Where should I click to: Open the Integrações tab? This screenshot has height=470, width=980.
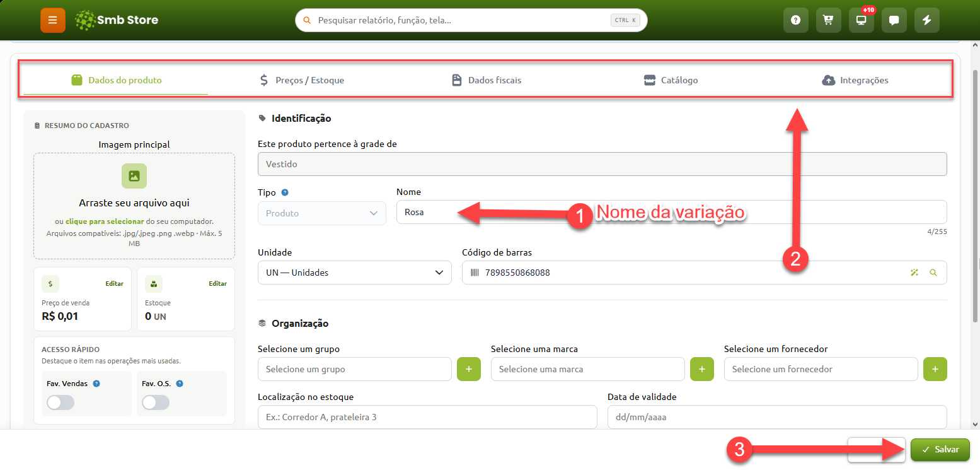[855, 80]
